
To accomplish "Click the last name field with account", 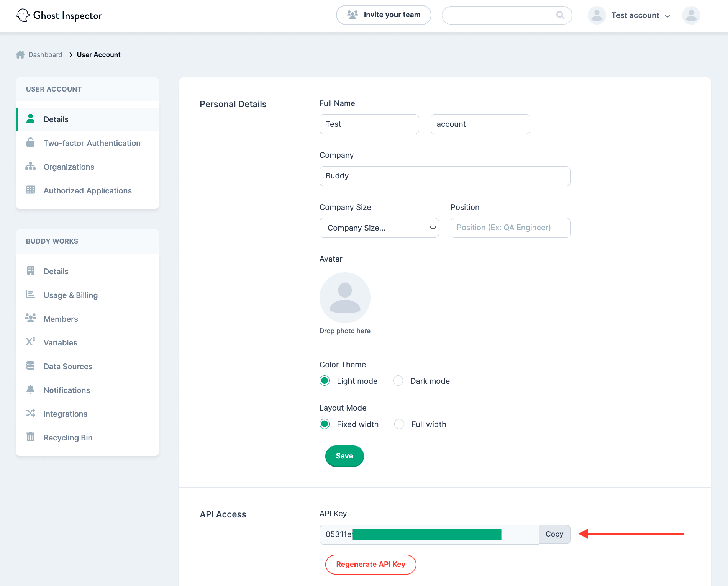I will point(480,124).
